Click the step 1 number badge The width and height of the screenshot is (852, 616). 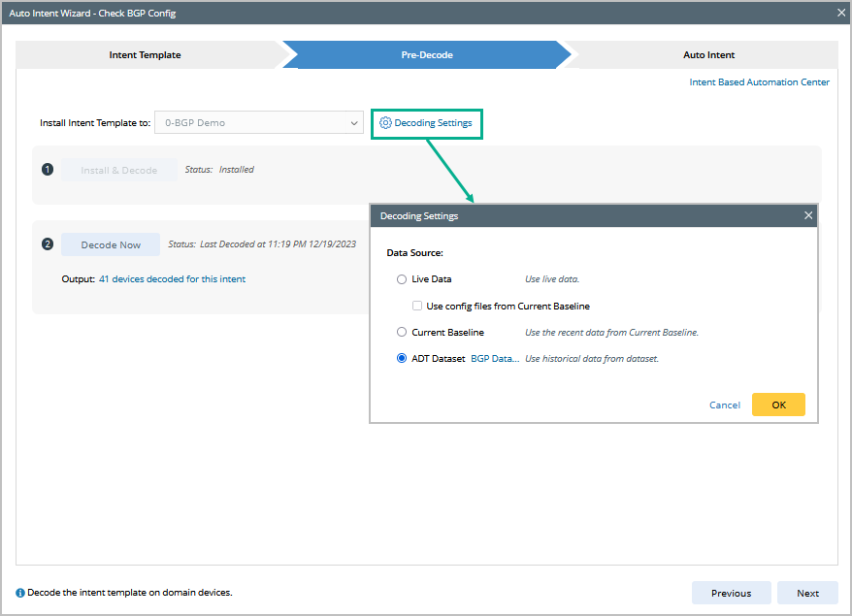[x=48, y=170]
